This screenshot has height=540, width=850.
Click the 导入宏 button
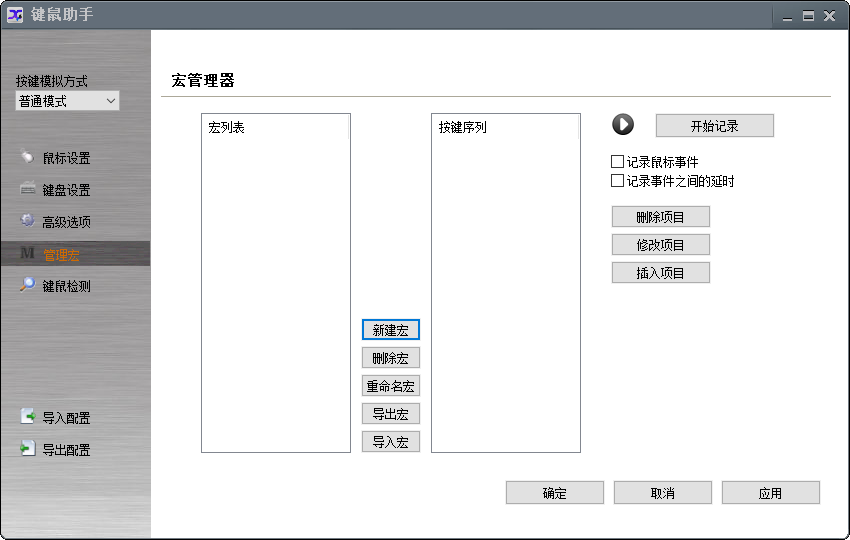click(x=390, y=442)
